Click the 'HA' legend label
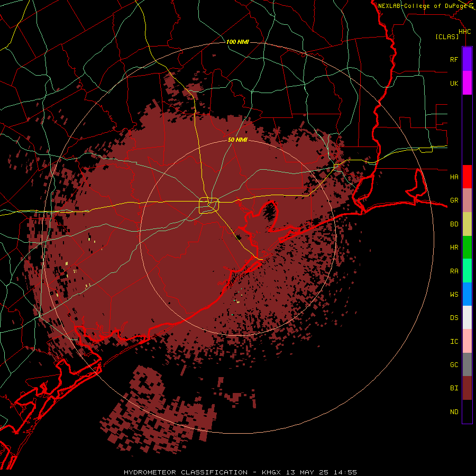This screenshot has width=476, height=476. [x=454, y=177]
